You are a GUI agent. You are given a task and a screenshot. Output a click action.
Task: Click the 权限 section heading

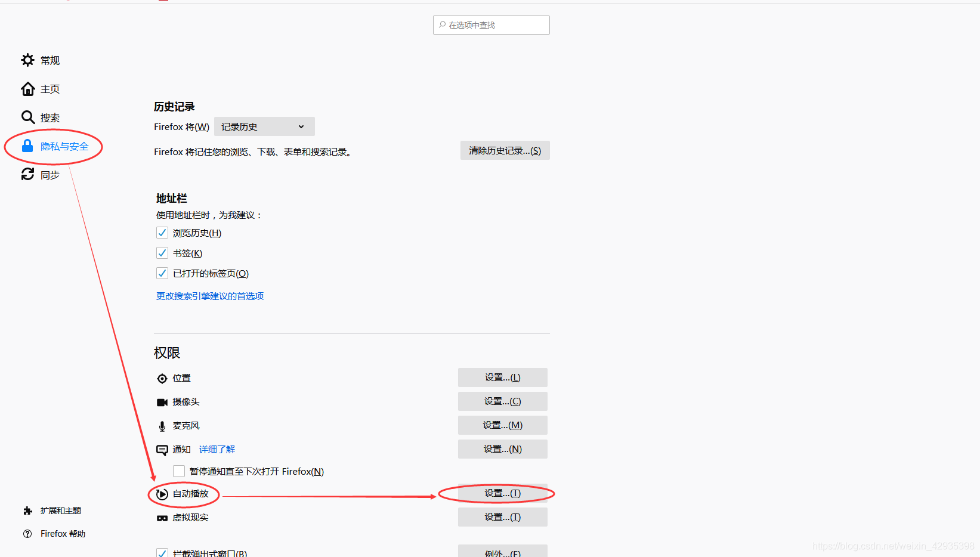167,353
